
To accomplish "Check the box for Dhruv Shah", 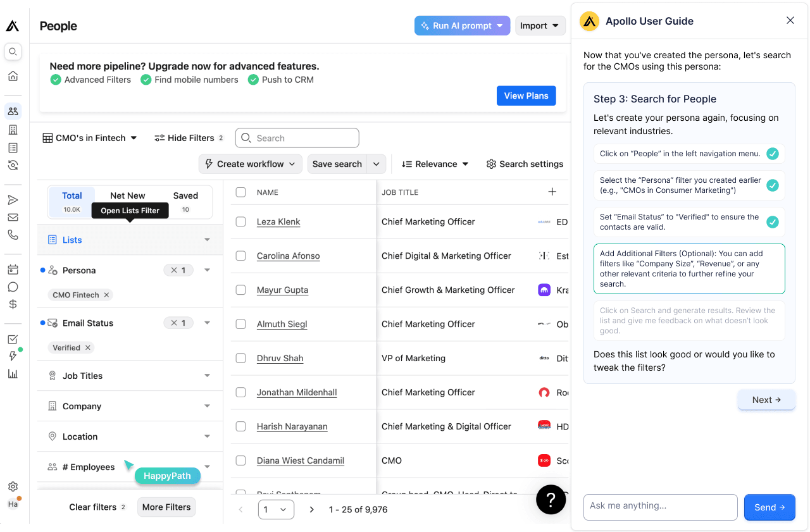I will pyautogui.click(x=240, y=358).
